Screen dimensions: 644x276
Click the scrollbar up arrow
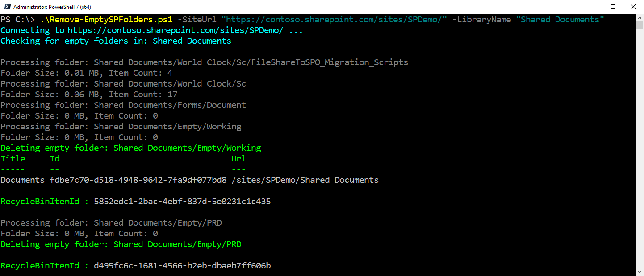click(x=640, y=17)
